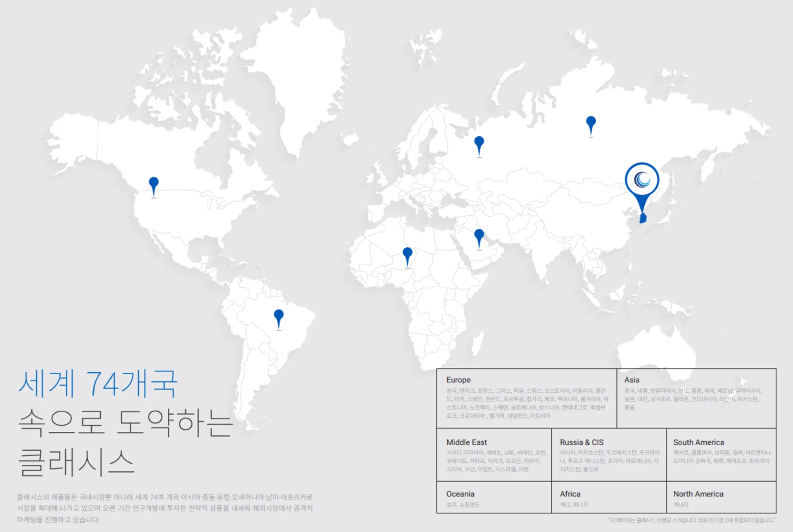Select the Africa heading in the table
This screenshot has width=793, height=532.
[570, 494]
